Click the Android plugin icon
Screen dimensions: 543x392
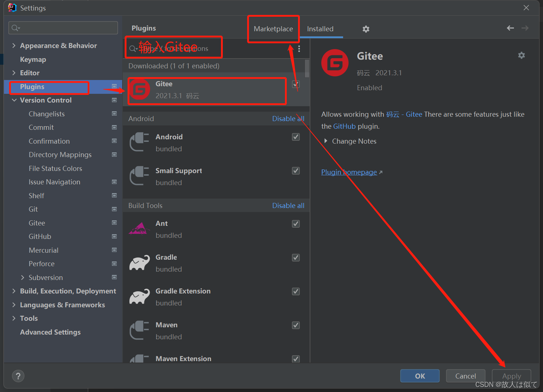(139, 142)
